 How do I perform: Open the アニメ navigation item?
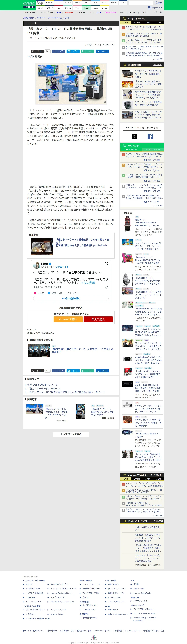pos(99,12)
